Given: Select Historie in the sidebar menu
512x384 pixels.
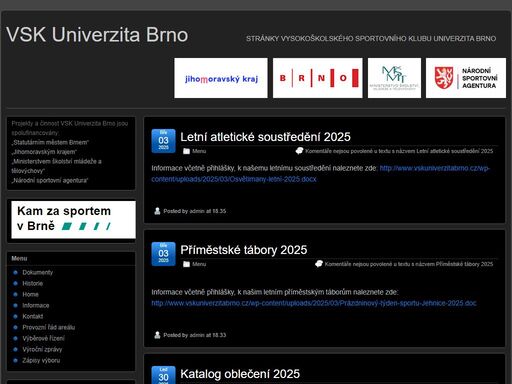Looking at the screenshot, I should (33, 283).
